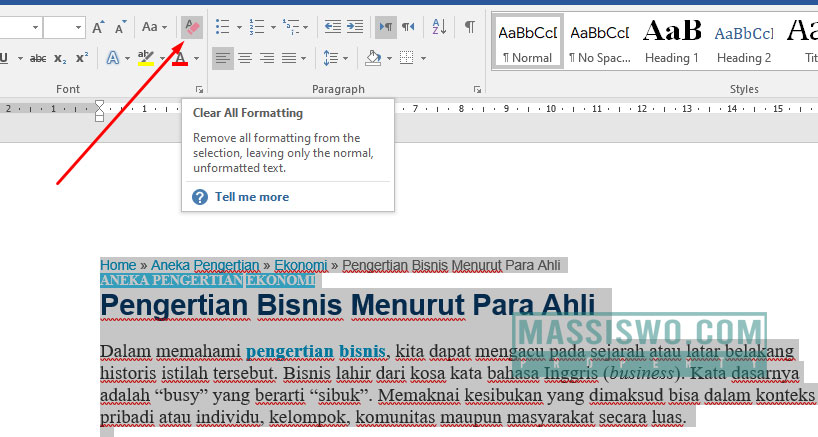The height and width of the screenshot is (437, 818).
Task: Click the ANEKA PENGERTIAN category tag
Action: (x=171, y=281)
